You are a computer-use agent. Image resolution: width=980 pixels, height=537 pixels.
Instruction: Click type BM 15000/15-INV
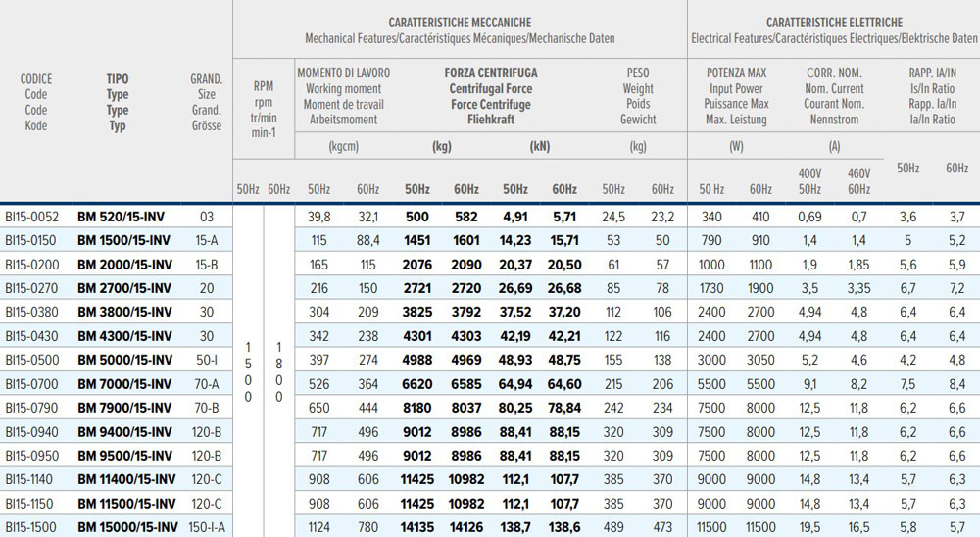128,527
